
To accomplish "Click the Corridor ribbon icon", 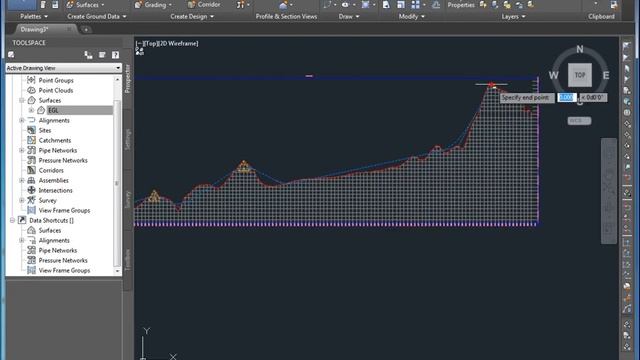I will (191, 4).
